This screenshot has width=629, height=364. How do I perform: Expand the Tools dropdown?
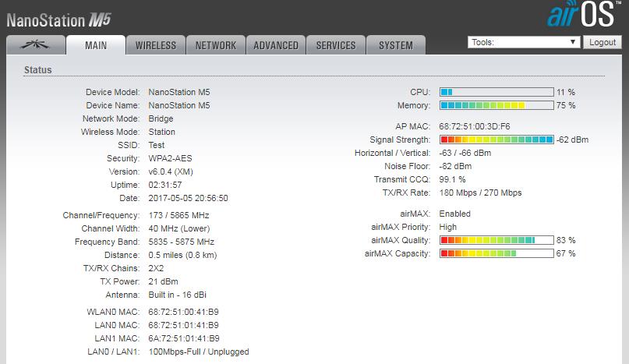[x=524, y=42]
